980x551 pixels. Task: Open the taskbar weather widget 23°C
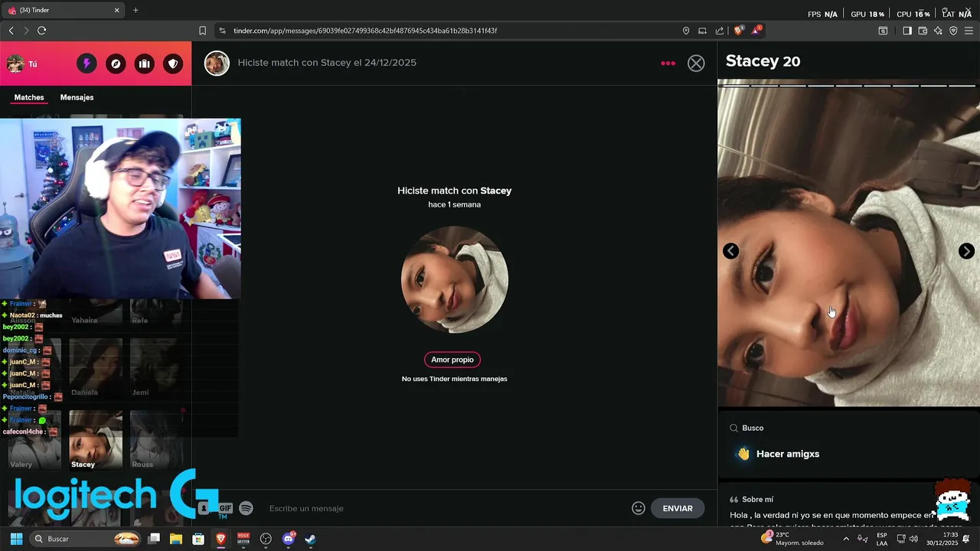coord(792,539)
